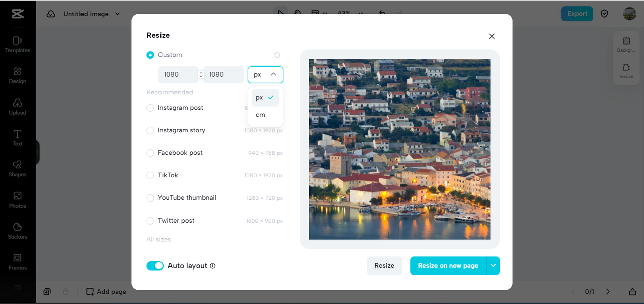Toggle the aspect ratio lock between dimensions
The height and width of the screenshot is (304, 644).
[201, 74]
